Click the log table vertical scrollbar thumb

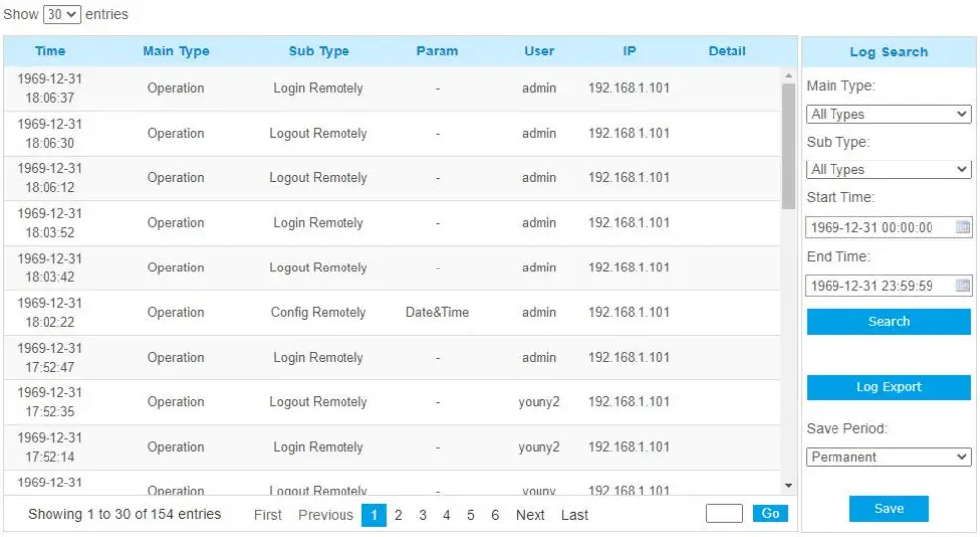pyautogui.click(x=788, y=146)
